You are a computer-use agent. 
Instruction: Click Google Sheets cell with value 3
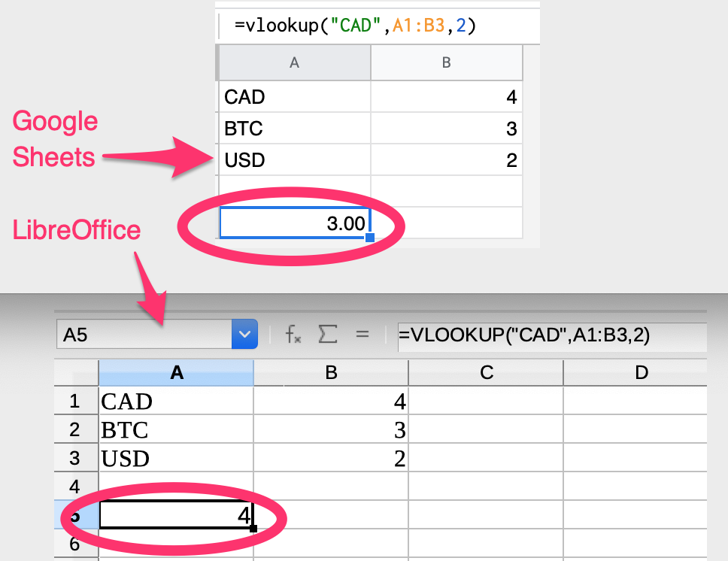[x=447, y=129]
